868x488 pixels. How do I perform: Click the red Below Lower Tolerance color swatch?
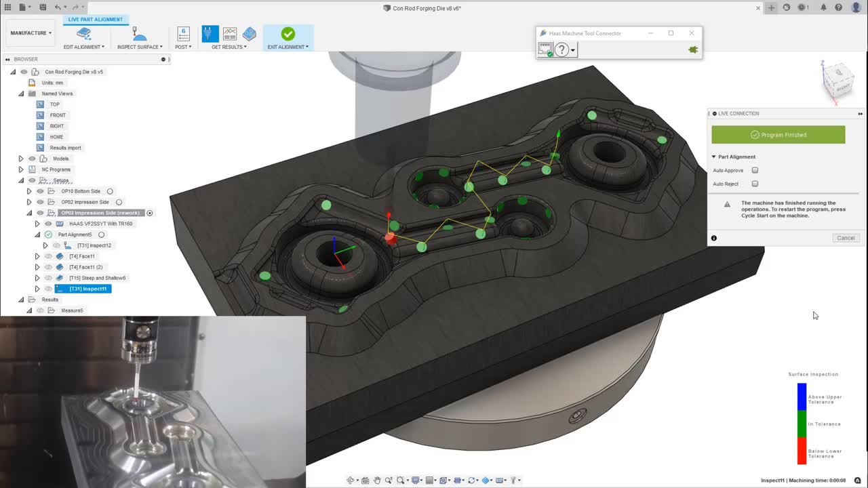click(802, 451)
